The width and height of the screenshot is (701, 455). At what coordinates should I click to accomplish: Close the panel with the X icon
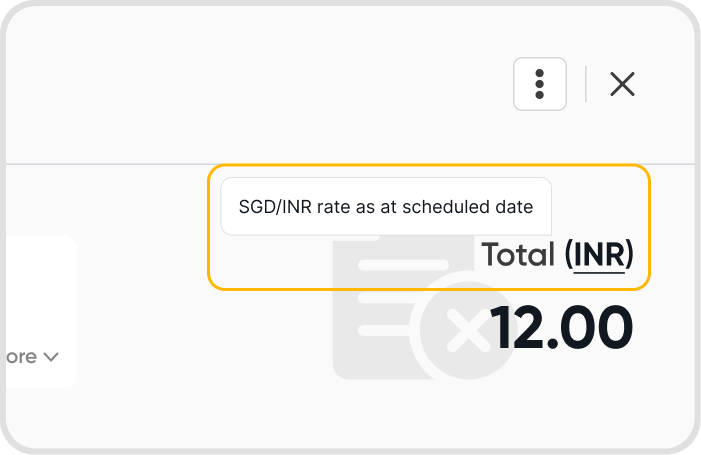tap(622, 84)
